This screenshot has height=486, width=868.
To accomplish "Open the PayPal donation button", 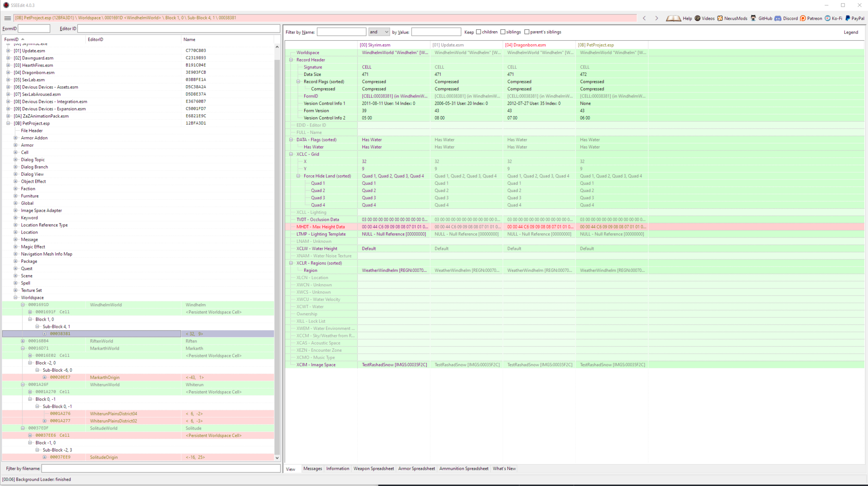I will pyautogui.click(x=854, y=18).
